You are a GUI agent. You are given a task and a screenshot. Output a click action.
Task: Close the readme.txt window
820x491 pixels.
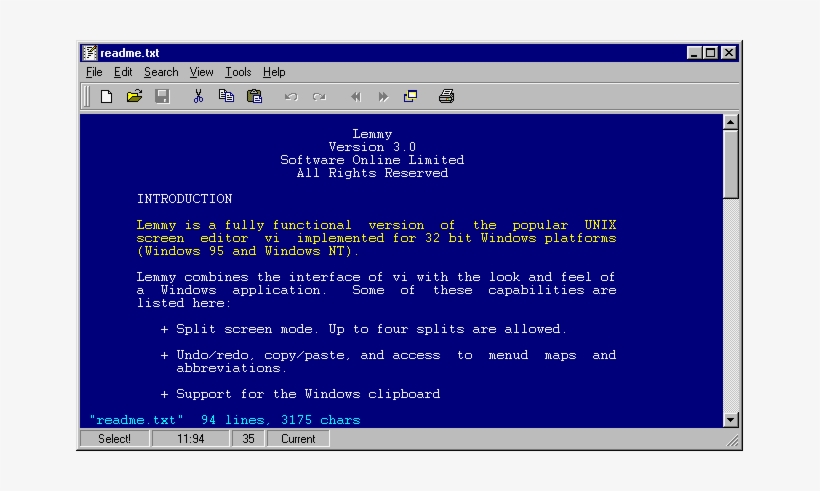pyautogui.click(x=728, y=53)
